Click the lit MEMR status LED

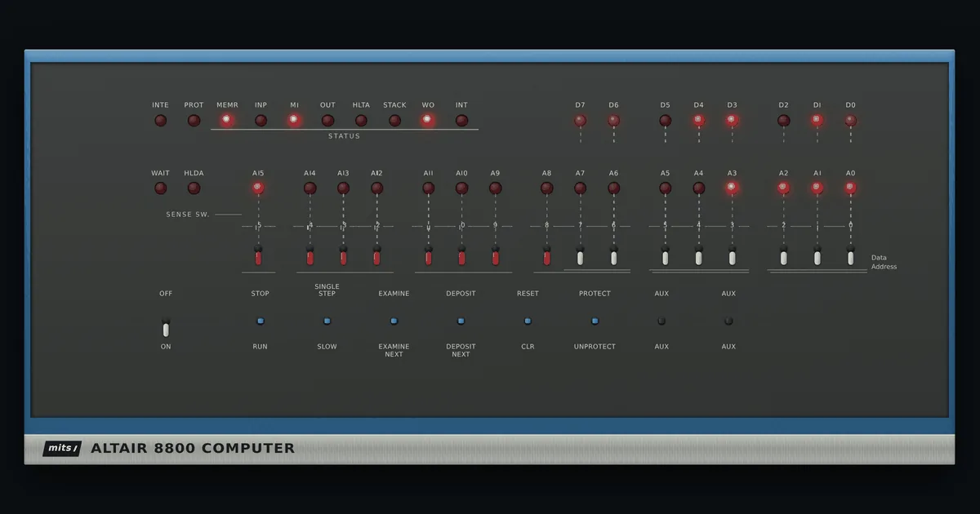click(x=227, y=120)
